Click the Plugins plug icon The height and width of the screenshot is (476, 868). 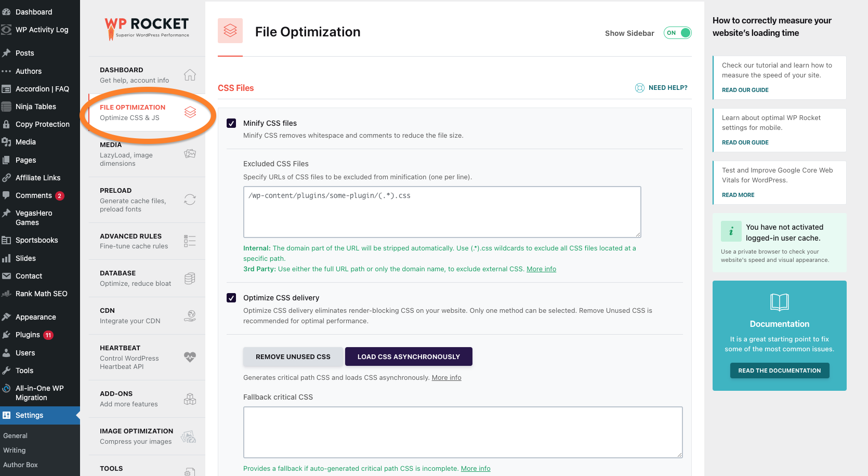tap(7, 335)
